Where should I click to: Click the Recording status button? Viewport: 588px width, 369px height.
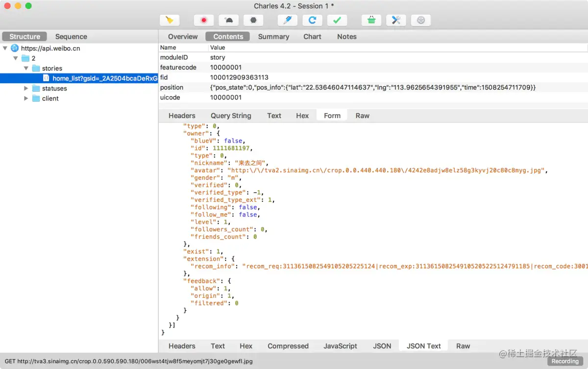[x=565, y=361]
